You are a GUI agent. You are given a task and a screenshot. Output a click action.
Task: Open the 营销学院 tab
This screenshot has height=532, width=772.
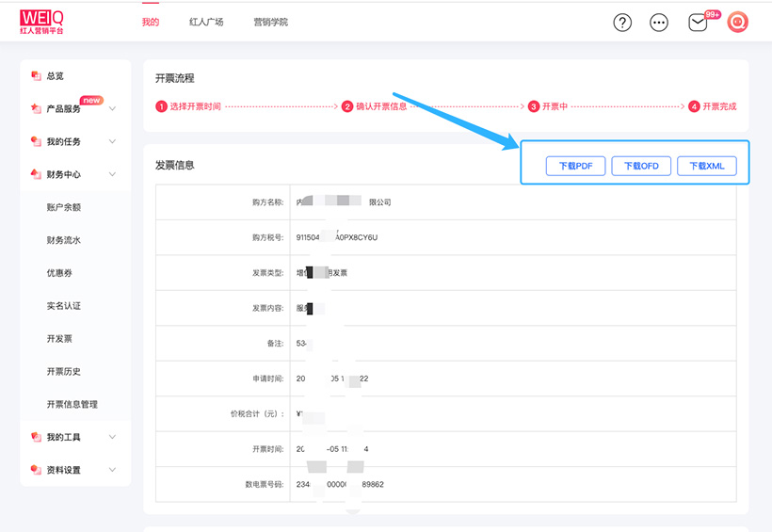pos(270,23)
